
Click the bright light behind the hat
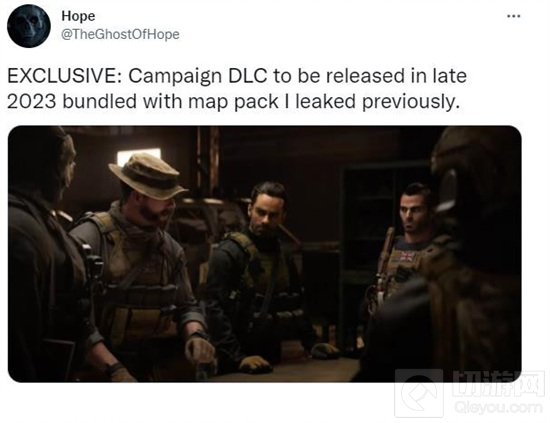coord(138,155)
